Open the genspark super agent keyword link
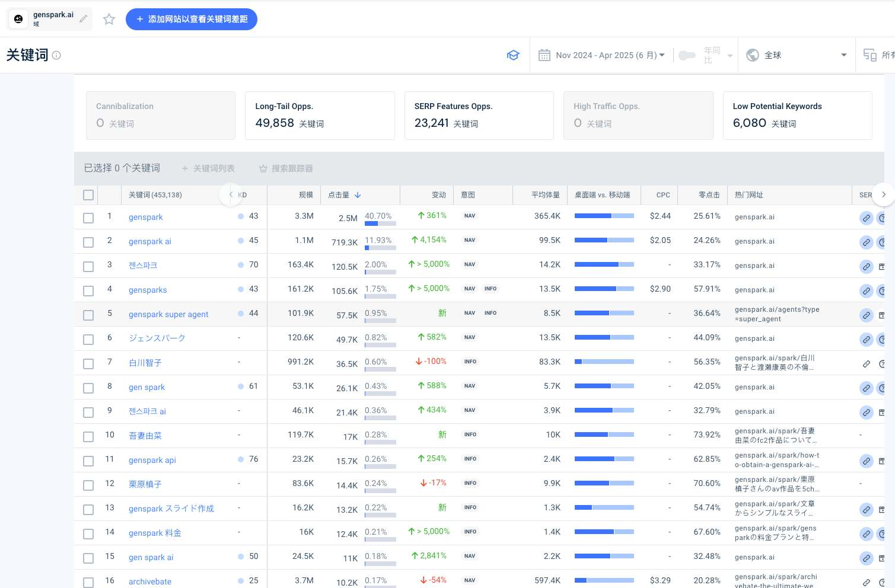This screenshot has width=895, height=588. click(x=168, y=314)
